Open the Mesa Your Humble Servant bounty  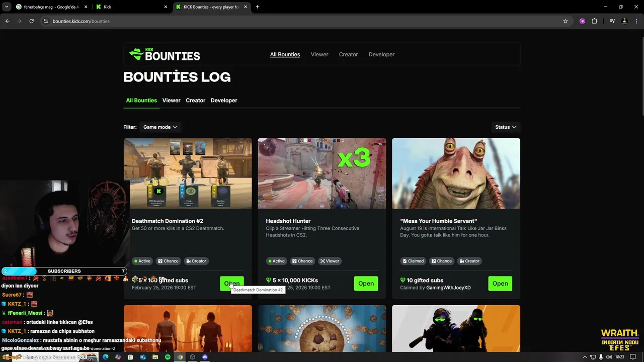(x=500, y=284)
